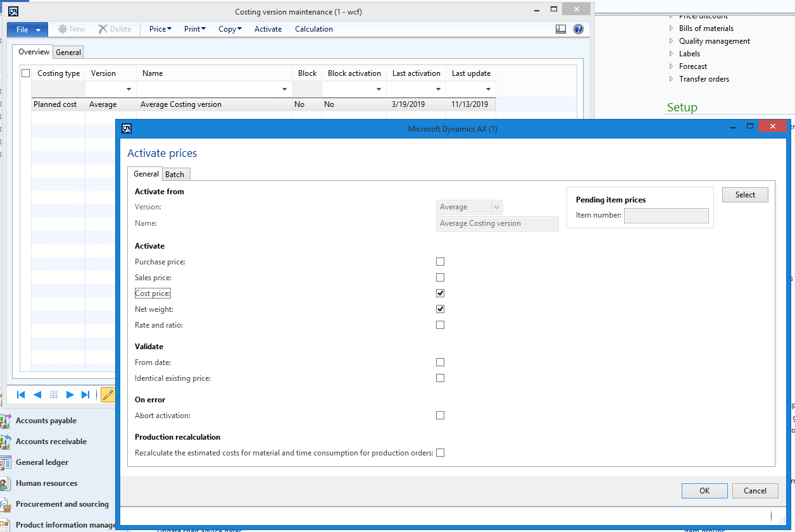Click the Cancel button

click(x=755, y=490)
